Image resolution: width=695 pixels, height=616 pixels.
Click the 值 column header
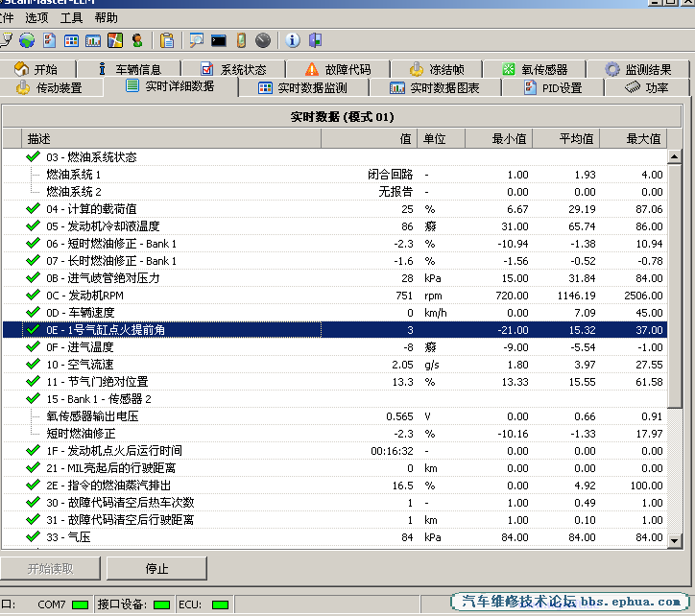(x=369, y=139)
